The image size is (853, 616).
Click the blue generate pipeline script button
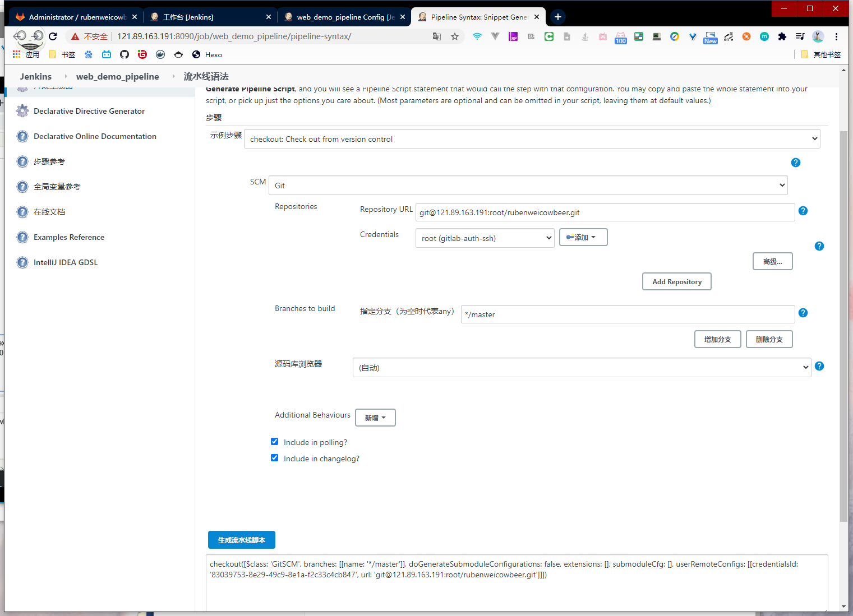click(x=241, y=540)
